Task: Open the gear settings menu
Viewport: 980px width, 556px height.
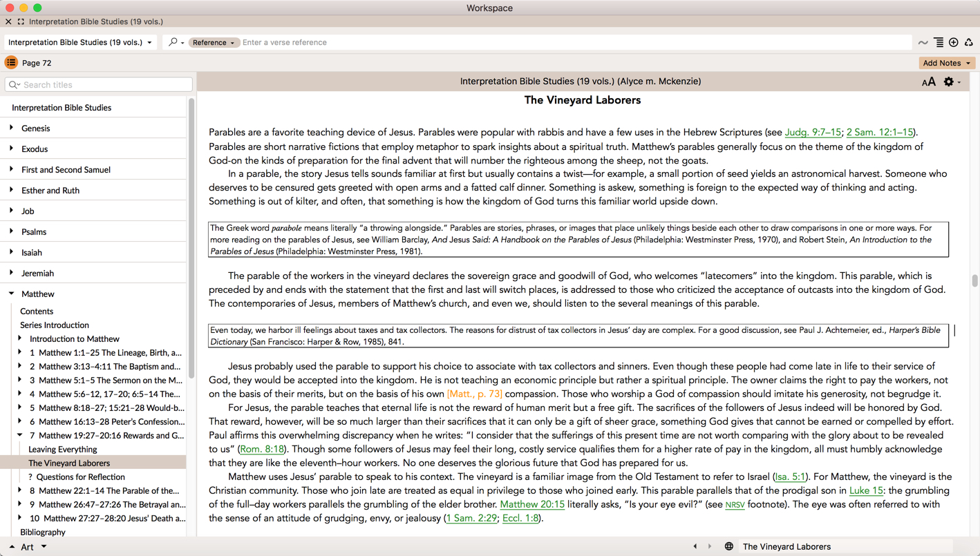Action: tap(950, 82)
